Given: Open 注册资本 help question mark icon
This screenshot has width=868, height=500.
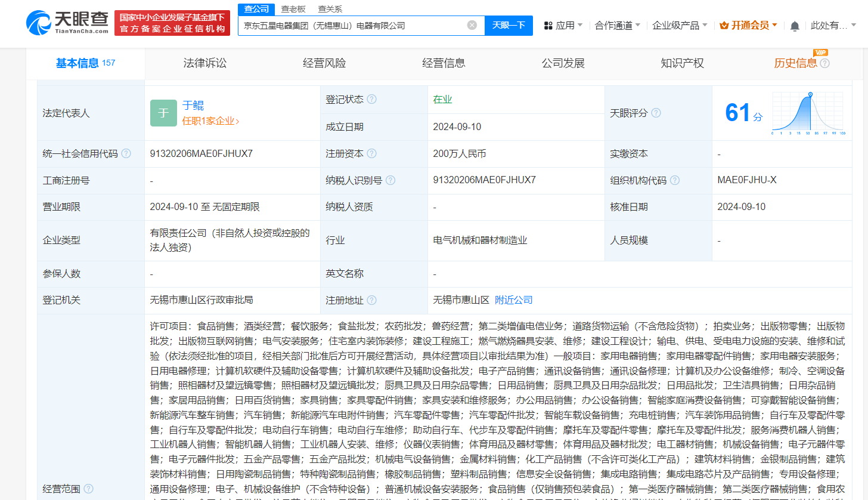Looking at the screenshot, I should (373, 153).
